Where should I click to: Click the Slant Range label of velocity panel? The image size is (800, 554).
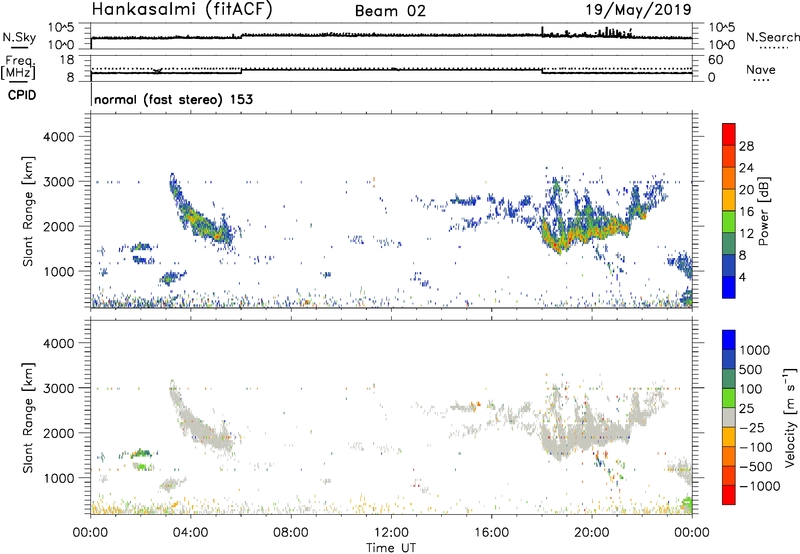point(28,417)
